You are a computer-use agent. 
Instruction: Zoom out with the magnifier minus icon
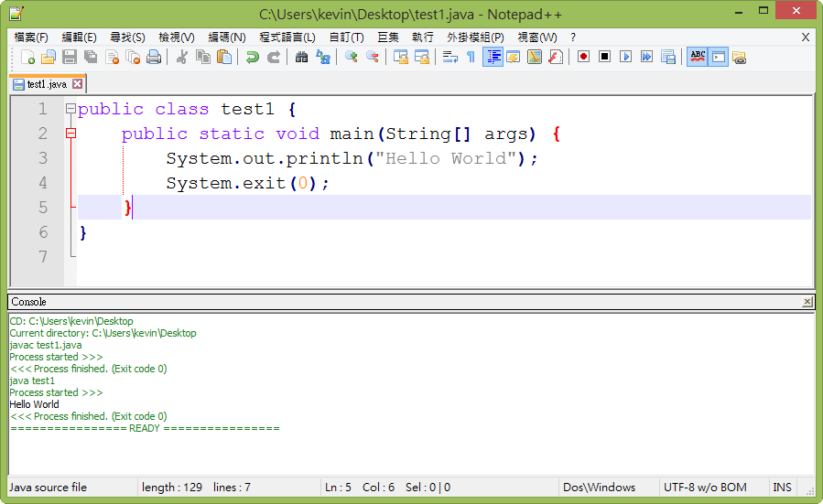pos(372,57)
